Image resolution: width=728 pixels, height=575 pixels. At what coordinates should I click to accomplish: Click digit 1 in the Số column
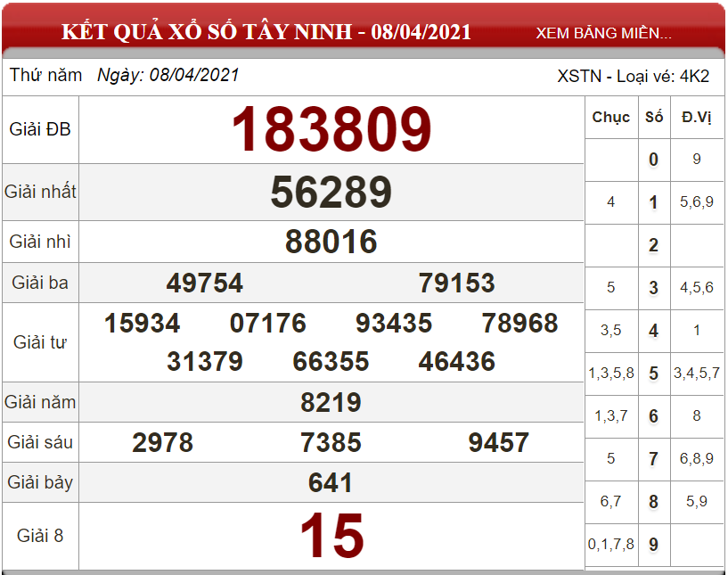[x=653, y=202]
